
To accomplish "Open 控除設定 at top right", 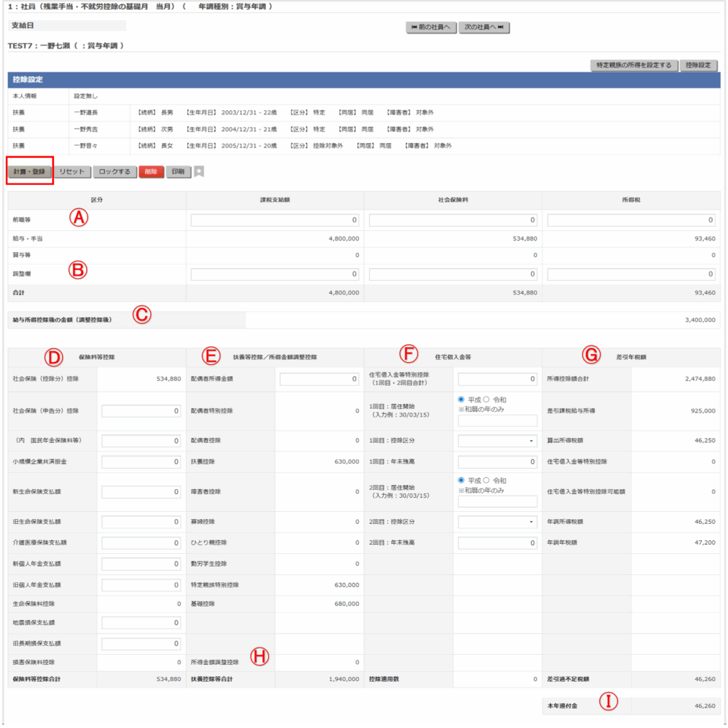I will pos(698,65).
